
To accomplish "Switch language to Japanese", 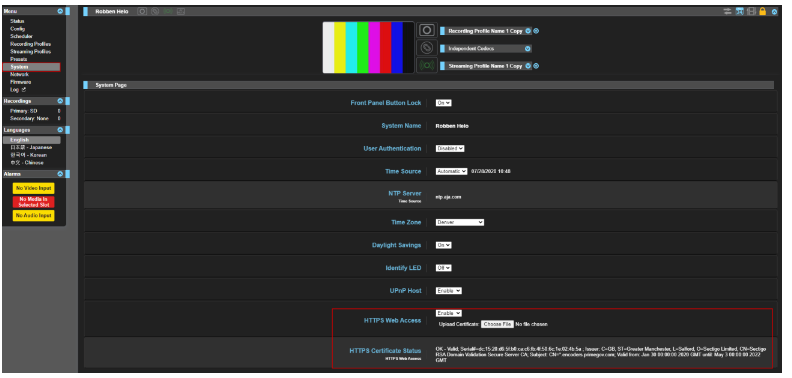I will [x=31, y=147].
